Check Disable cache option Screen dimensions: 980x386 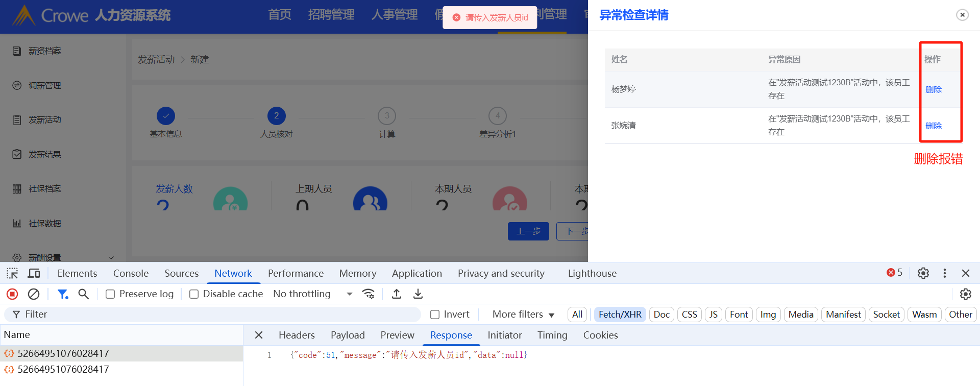click(194, 294)
